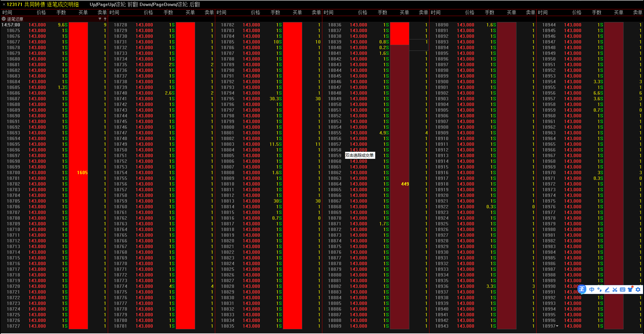Click the 143.000 price in row 18675

click(x=37, y=30)
